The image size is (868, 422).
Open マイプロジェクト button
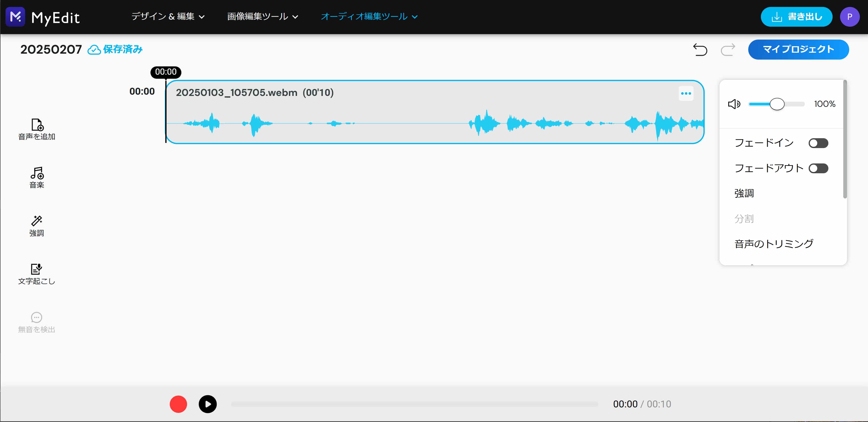point(798,49)
